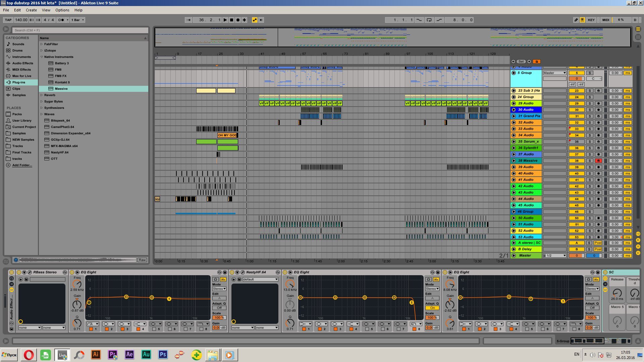
Task: Adjust the SC Release knob
Action: tap(617, 293)
